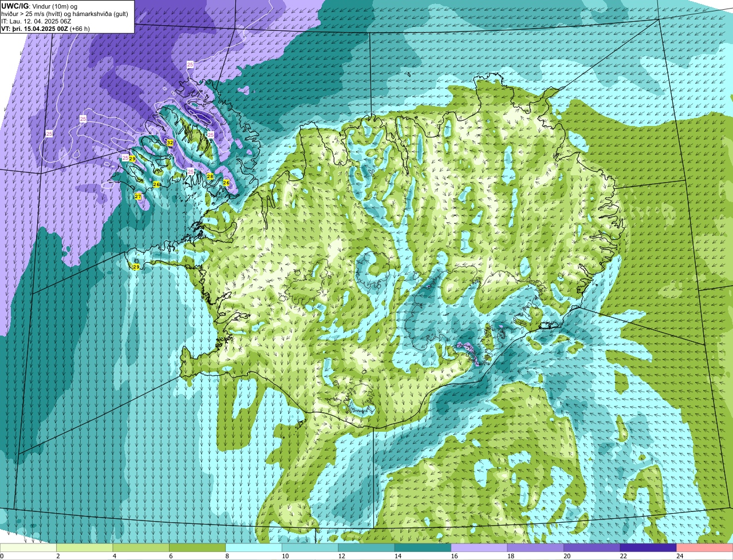
Task: Click the 14–16 m/s dark teal legend swatch
Action: tap(423, 548)
